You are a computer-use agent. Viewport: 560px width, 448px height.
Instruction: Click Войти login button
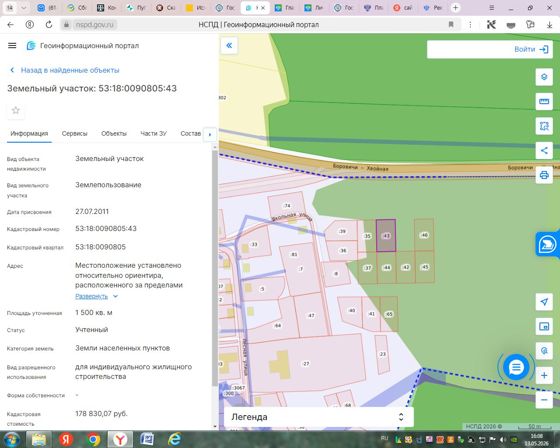tap(531, 49)
